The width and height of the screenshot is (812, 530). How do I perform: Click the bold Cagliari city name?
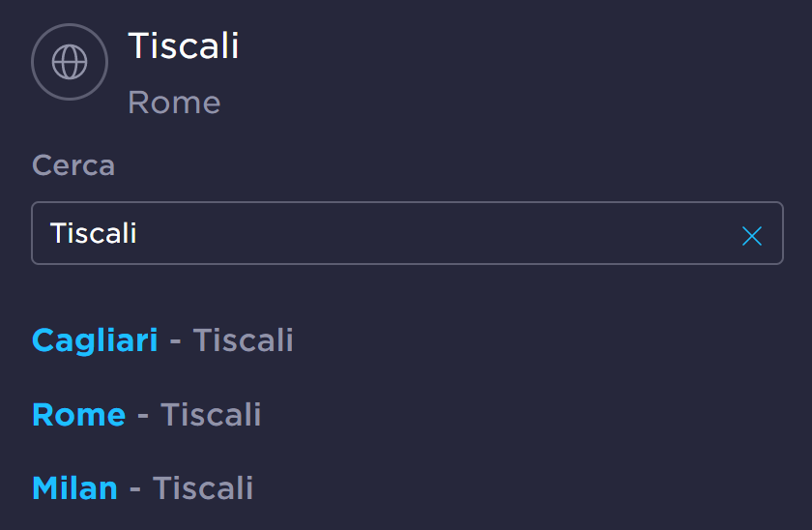tap(95, 340)
